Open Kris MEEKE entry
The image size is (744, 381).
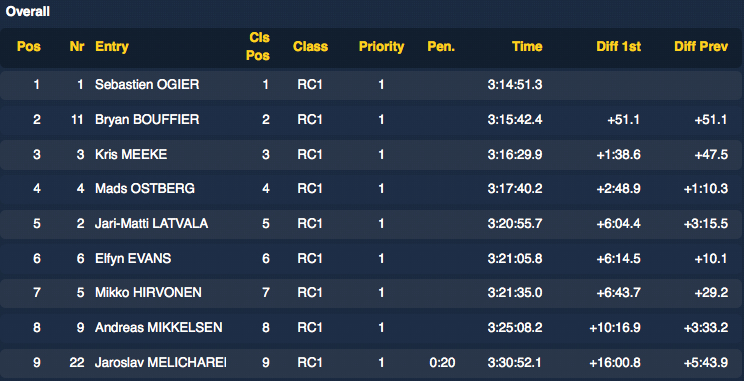point(131,154)
